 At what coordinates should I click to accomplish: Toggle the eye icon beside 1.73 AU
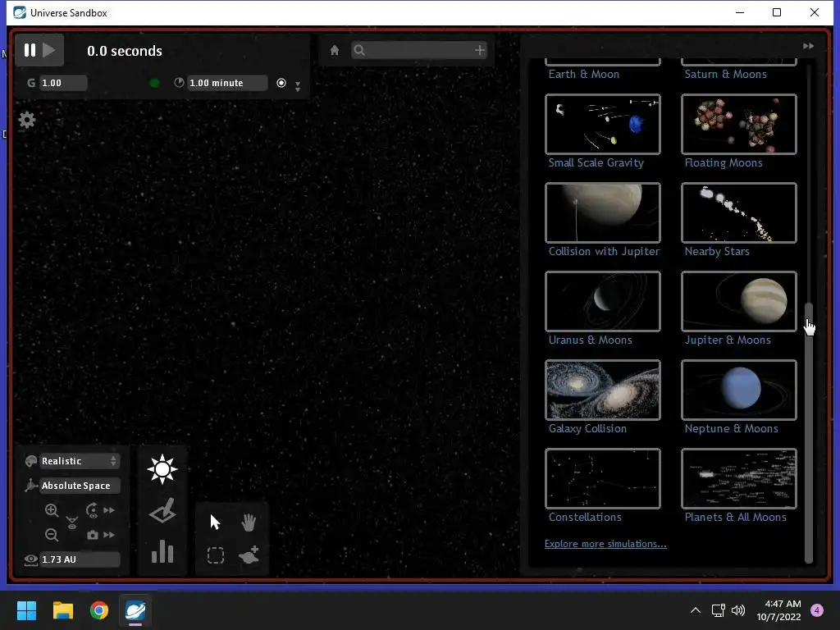click(31, 559)
